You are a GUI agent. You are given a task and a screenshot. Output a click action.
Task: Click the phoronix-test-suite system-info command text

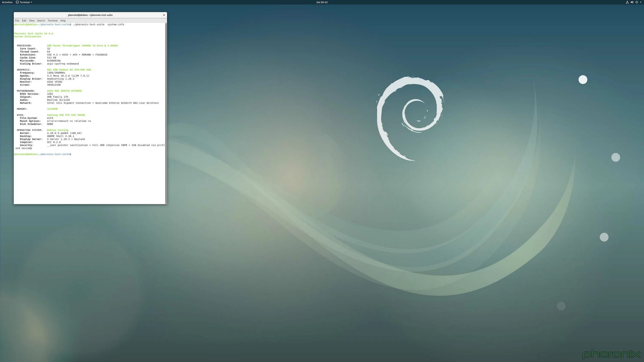click(98, 24)
